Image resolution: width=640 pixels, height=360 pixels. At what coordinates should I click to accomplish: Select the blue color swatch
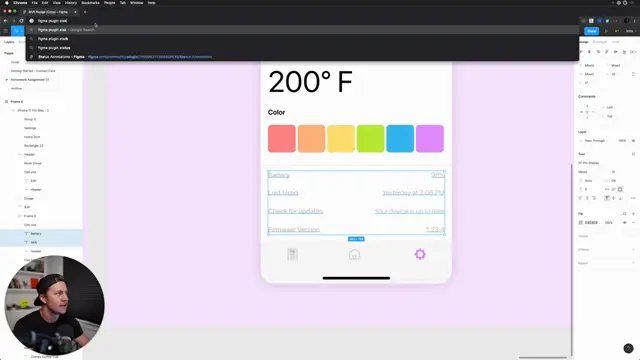click(400, 139)
